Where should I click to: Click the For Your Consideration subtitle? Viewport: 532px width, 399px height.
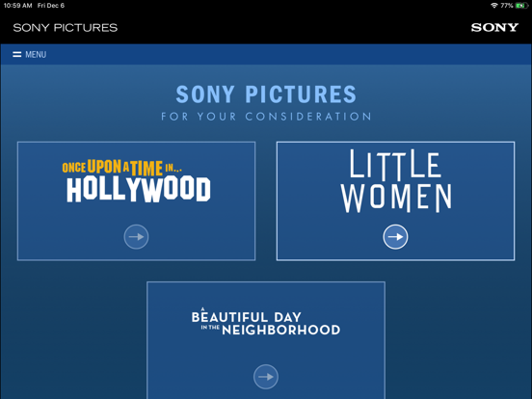[x=266, y=117]
